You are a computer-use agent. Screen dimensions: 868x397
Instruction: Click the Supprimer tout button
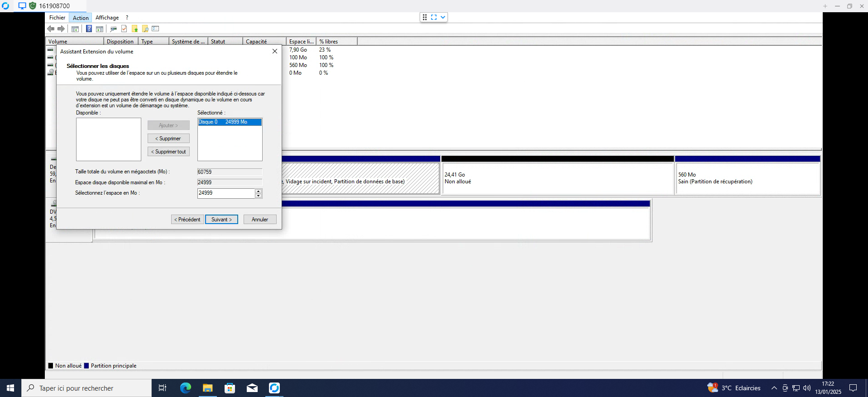(168, 152)
